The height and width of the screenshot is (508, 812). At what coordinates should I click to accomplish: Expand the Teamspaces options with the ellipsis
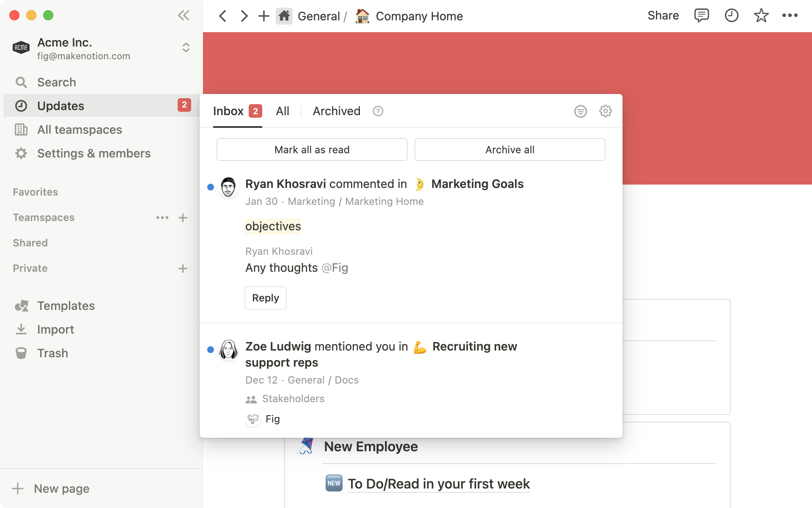click(x=162, y=218)
